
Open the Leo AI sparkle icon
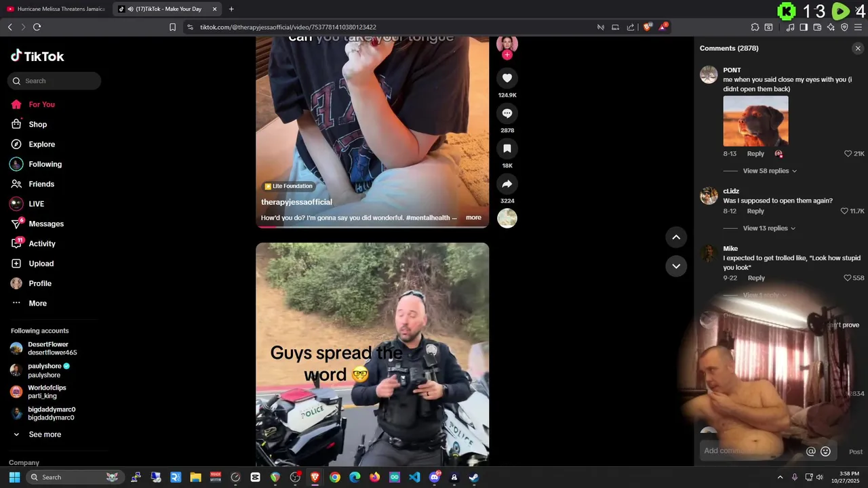(831, 27)
